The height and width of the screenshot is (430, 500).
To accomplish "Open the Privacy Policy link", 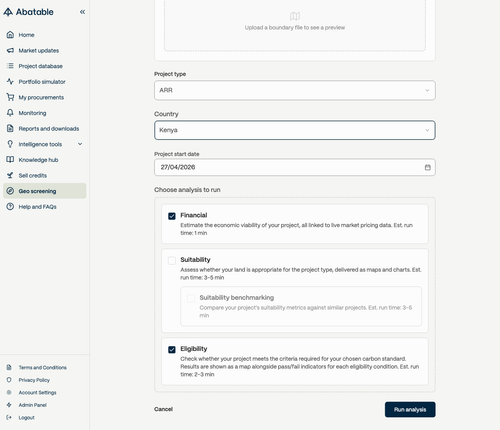I will (x=34, y=380).
